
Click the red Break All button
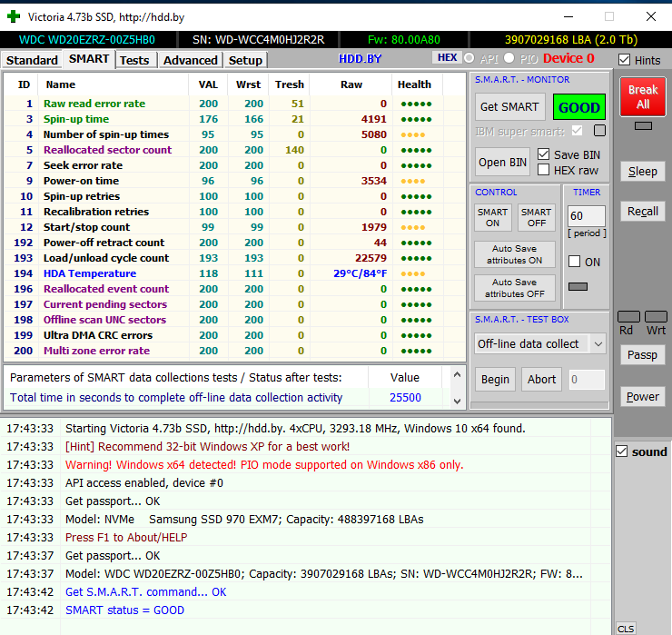tap(642, 97)
